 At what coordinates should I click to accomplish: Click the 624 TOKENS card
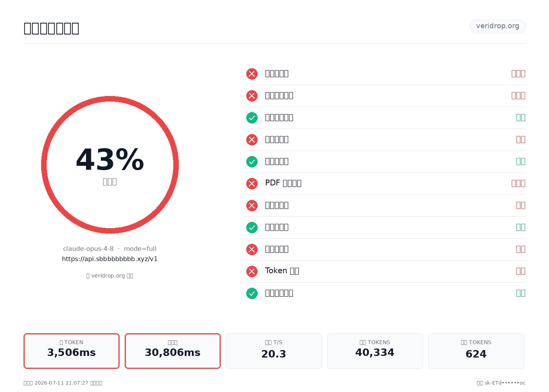[476, 351]
